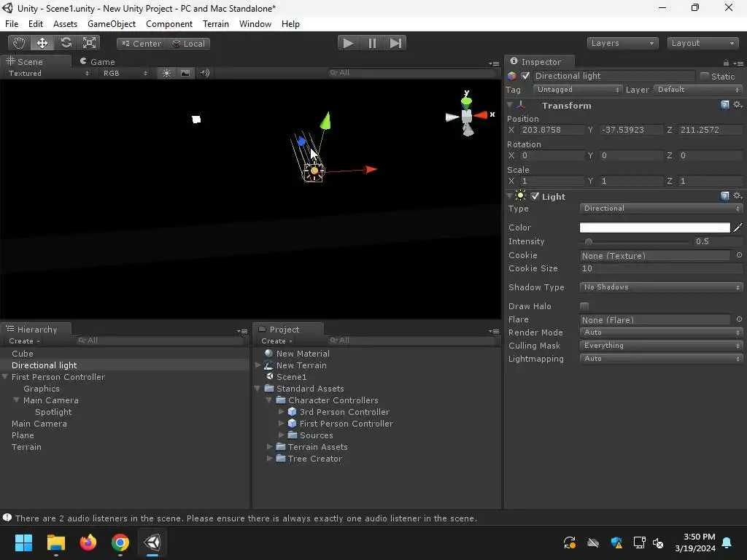Click the Step frame button
The width and height of the screenshot is (747, 560).
(x=395, y=43)
